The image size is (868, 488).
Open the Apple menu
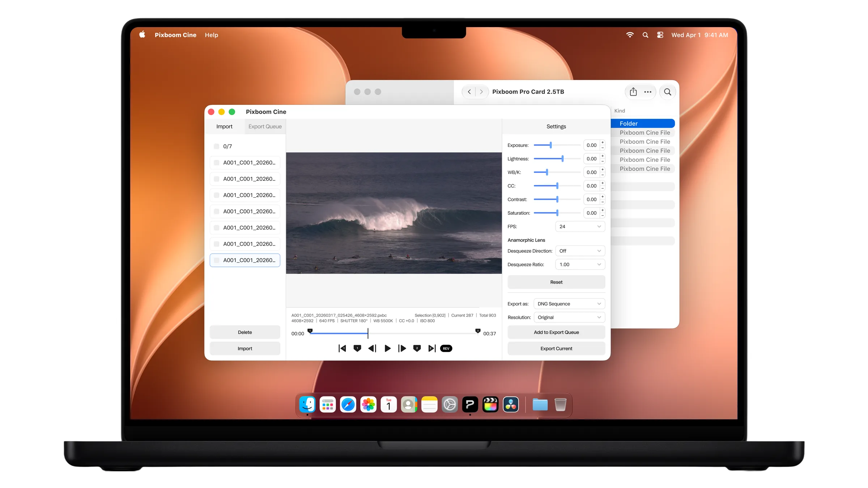pos(142,35)
